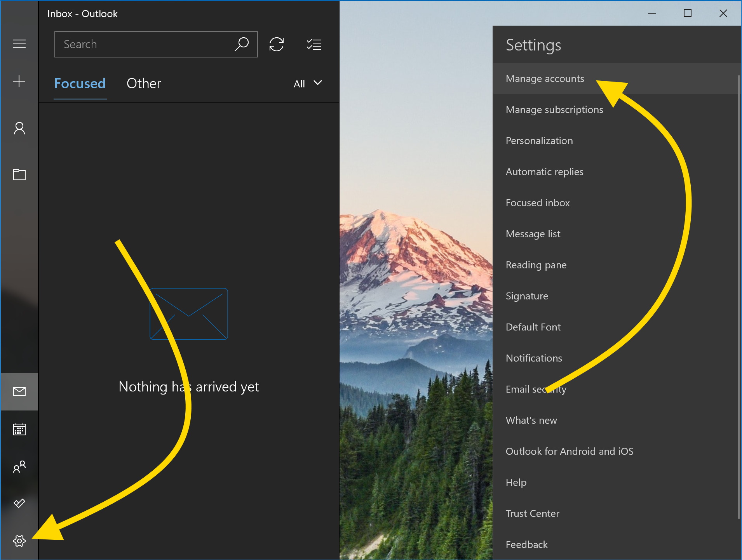Open the Accounts panel icon

tap(19, 128)
